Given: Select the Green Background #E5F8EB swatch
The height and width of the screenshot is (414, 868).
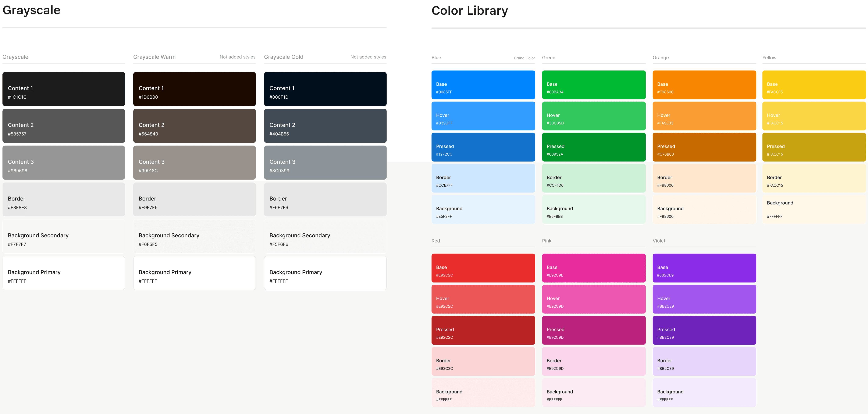Looking at the screenshot, I should click(593, 209).
